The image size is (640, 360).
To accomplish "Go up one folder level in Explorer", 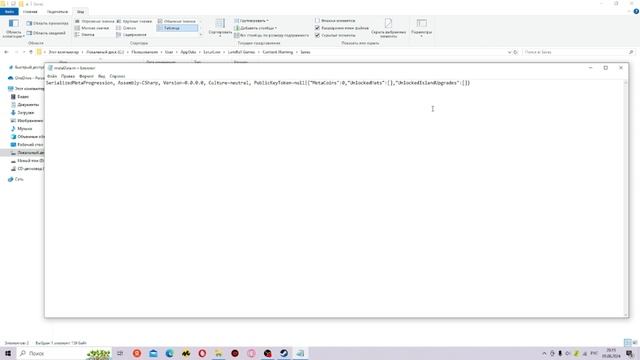I will click(31, 52).
